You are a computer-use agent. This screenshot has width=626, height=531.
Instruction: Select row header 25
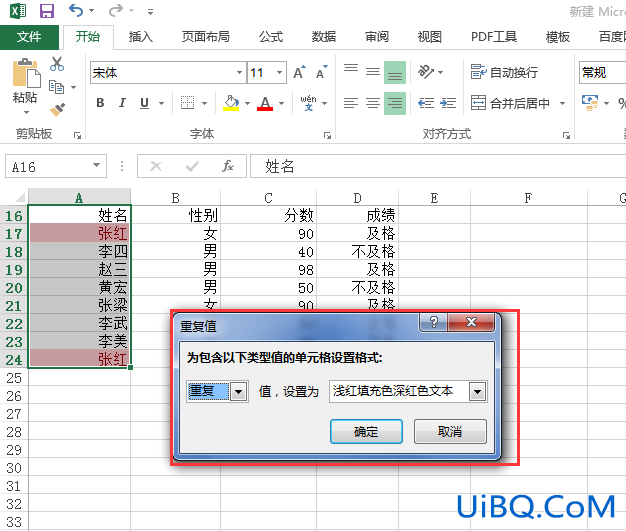point(14,377)
